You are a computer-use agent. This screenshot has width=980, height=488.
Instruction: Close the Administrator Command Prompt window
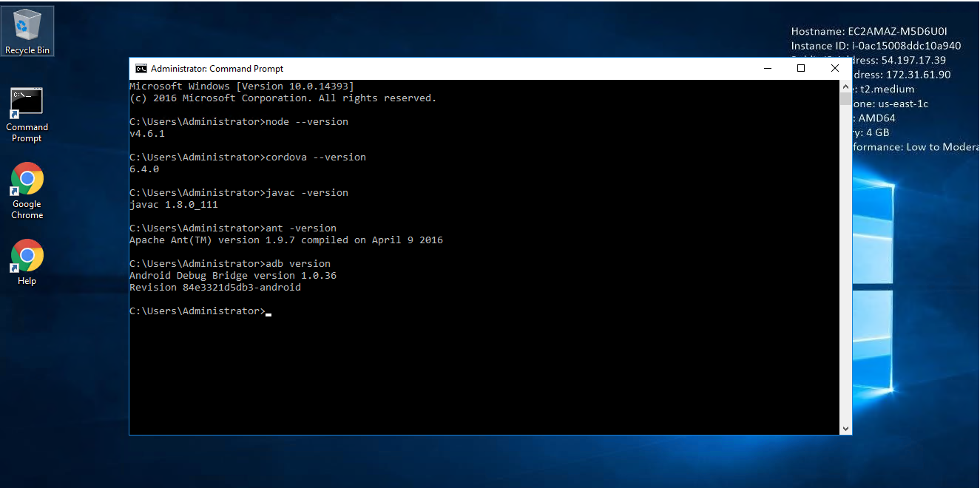835,69
